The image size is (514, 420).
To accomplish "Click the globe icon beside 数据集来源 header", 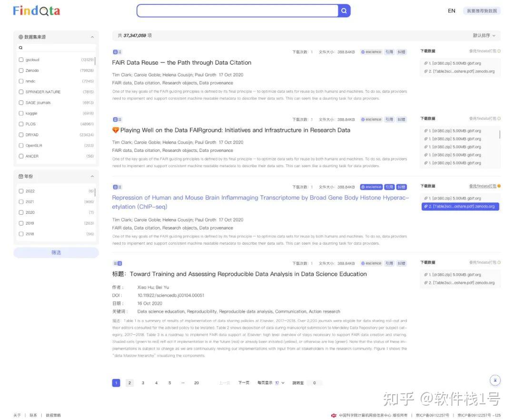I will [21, 37].
